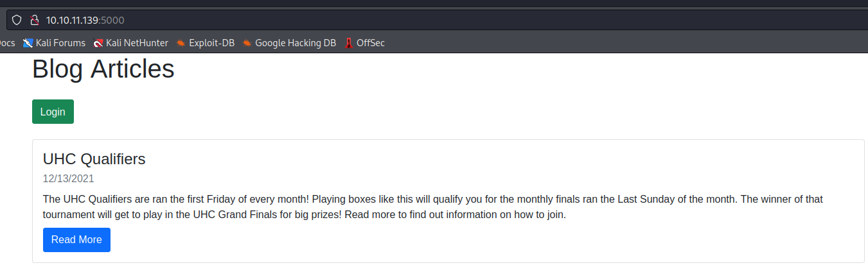This screenshot has width=868, height=272.
Task: Focus the address bar showing 10.10.11.139:5000
Action: click(385, 20)
